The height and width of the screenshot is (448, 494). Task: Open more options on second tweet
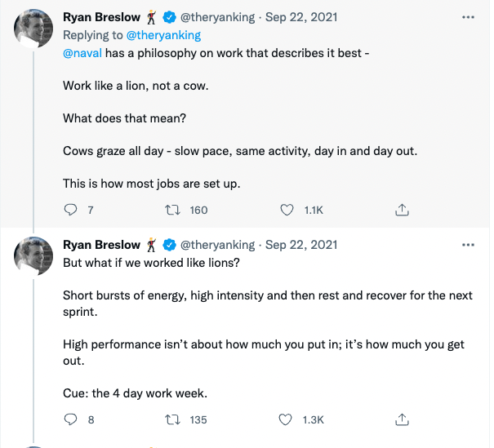pyautogui.click(x=468, y=245)
